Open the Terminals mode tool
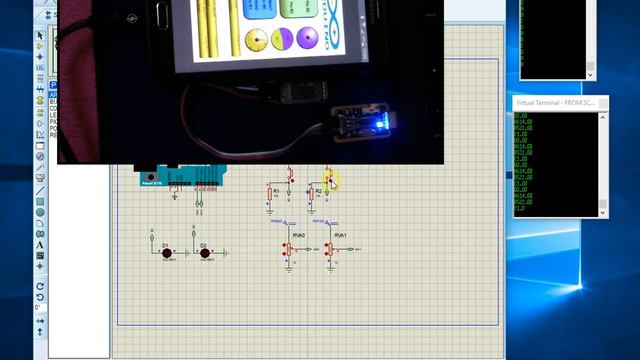640x360 pixels. click(x=40, y=113)
